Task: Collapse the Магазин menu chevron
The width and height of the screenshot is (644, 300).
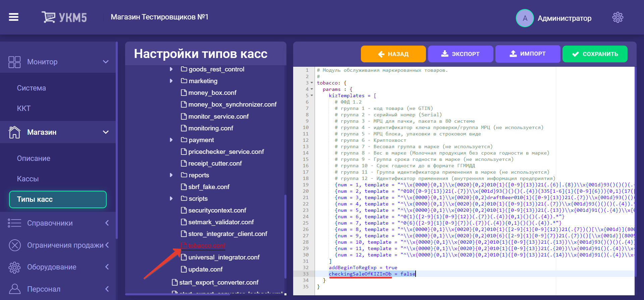Action: tap(106, 132)
